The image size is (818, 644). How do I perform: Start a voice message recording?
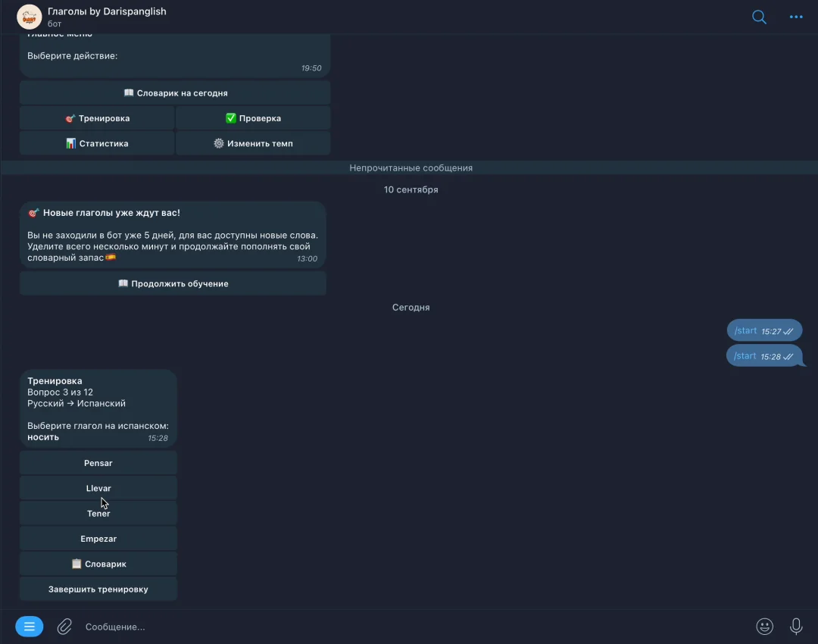coord(796,627)
